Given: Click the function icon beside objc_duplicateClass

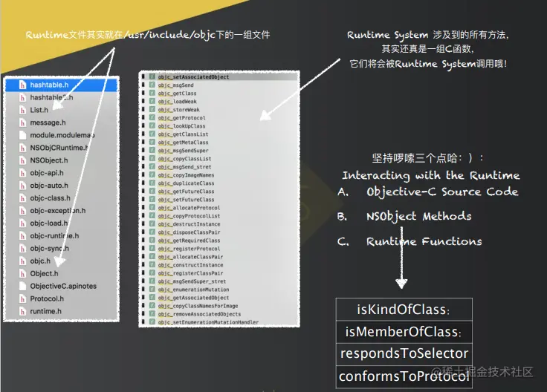Looking at the screenshot, I should click(x=152, y=183).
